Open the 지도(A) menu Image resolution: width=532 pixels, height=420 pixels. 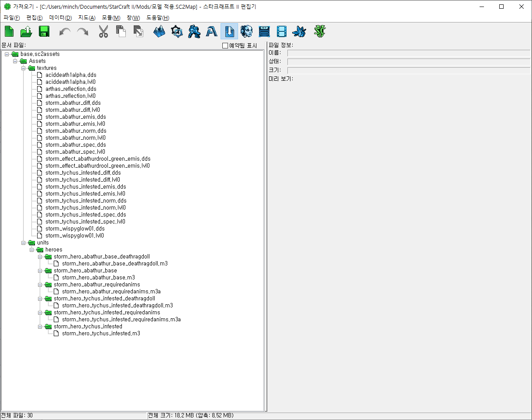(x=86, y=17)
